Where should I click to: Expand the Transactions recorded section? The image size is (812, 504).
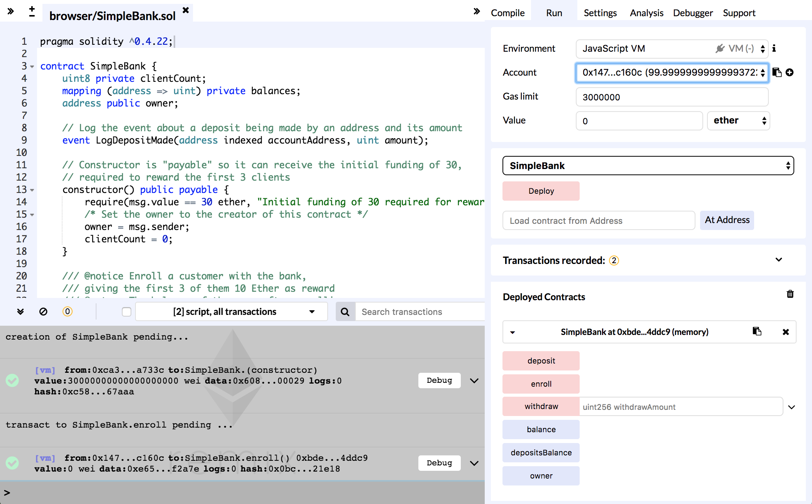779,260
